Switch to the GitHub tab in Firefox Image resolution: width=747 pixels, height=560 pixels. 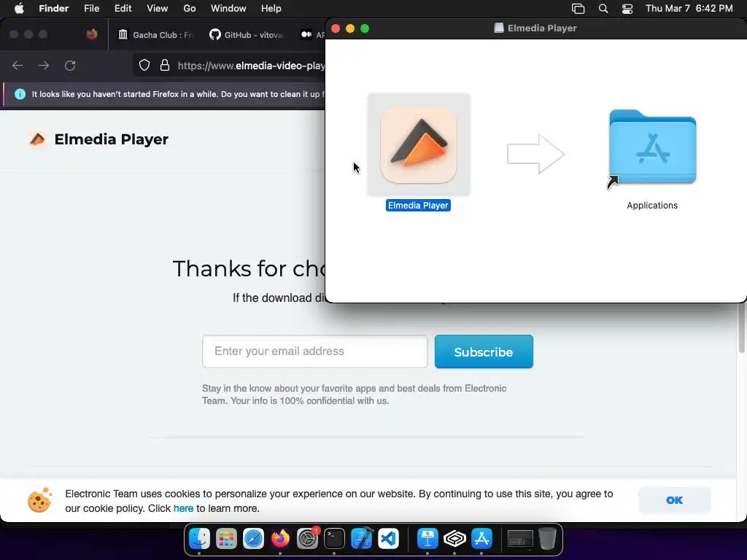pyautogui.click(x=247, y=35)
